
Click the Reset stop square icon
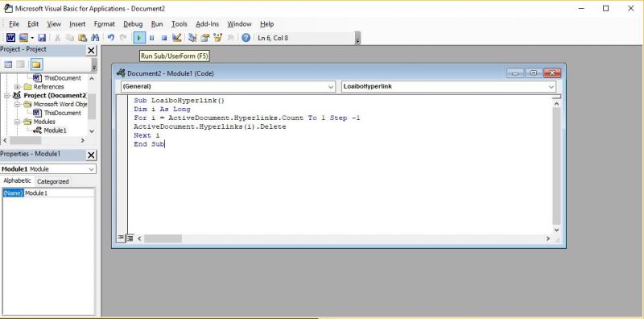164,38
